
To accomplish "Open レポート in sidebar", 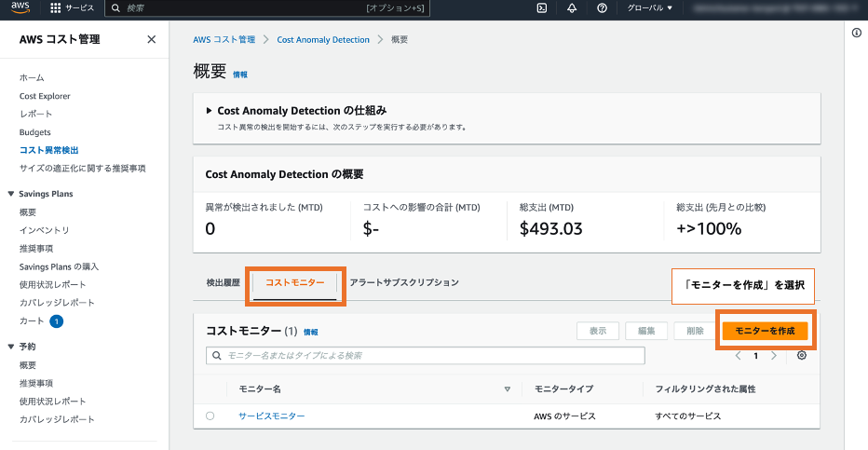I will pyautogui.click(x=36, y=114).
